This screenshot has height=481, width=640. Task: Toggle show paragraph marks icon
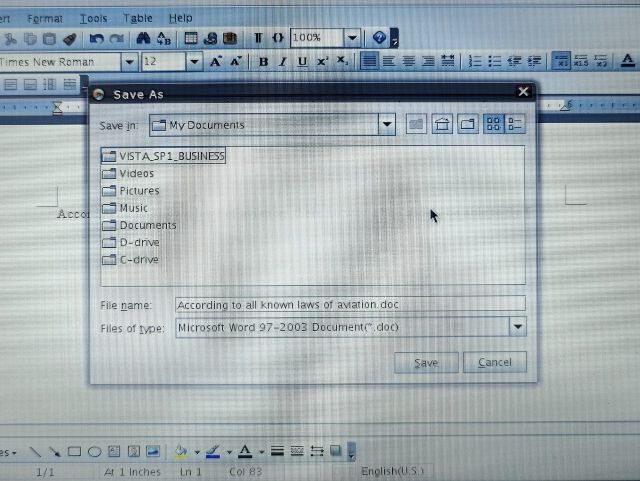[258, 38]
